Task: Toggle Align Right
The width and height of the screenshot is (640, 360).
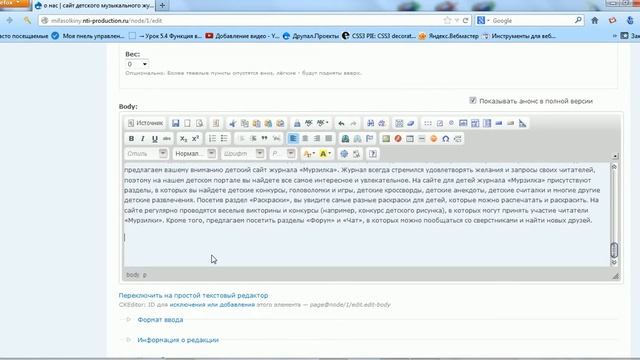Action: 317,139
